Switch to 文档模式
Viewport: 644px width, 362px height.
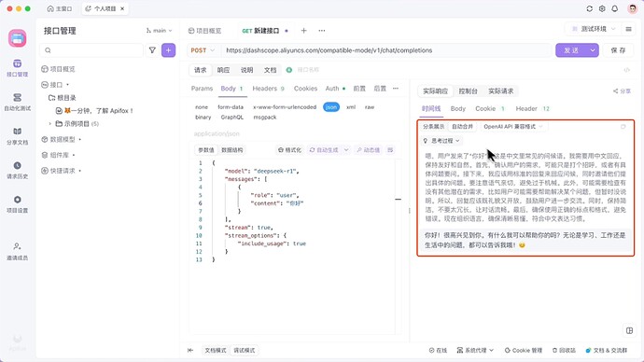coord(216,350)
